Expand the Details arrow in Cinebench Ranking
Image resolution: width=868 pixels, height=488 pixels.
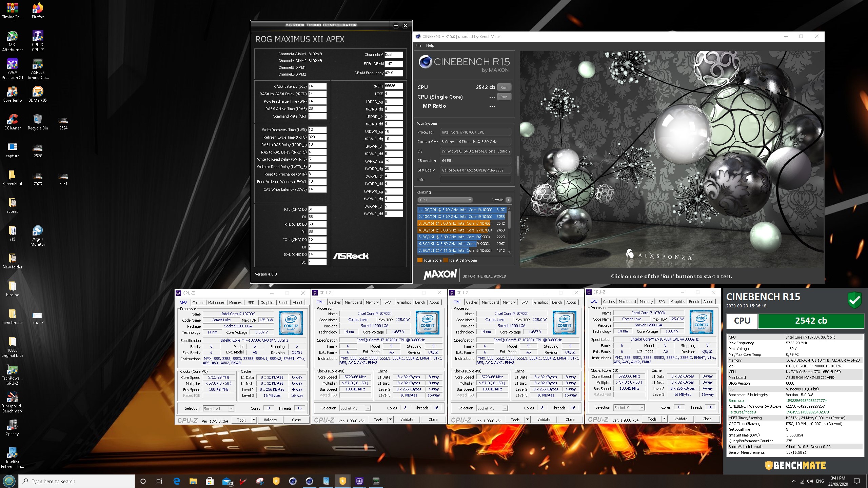point(508,200)
